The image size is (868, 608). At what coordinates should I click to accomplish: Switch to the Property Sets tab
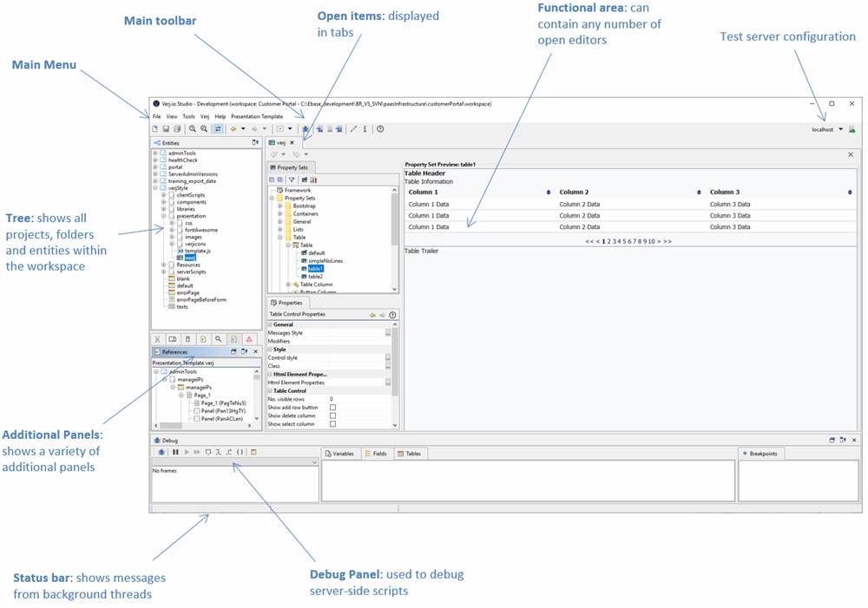[x=291, y=167]
